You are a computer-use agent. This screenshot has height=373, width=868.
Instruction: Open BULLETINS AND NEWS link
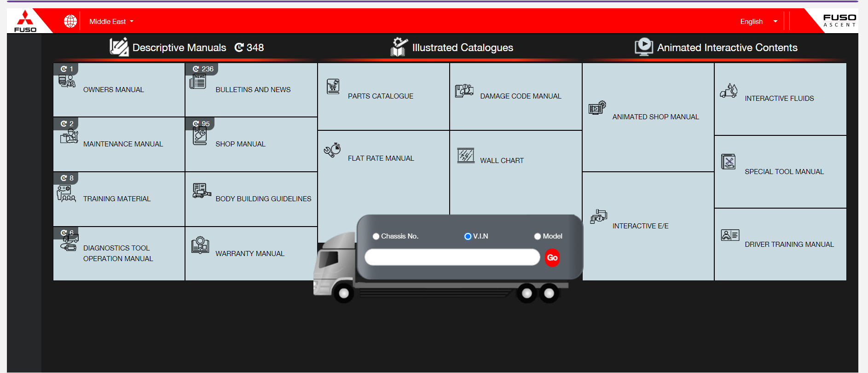click(x=253, y=90)
